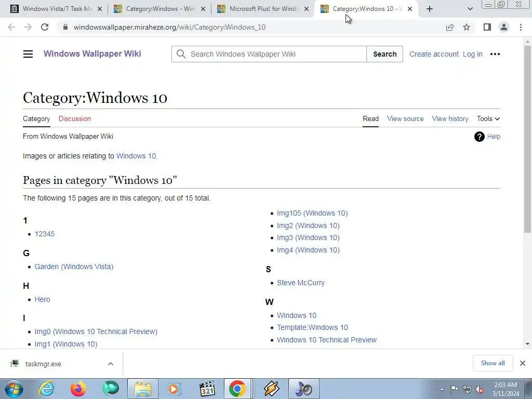532x399 pixels.
Task: Click the Search button
Action: tap(385, 54)
